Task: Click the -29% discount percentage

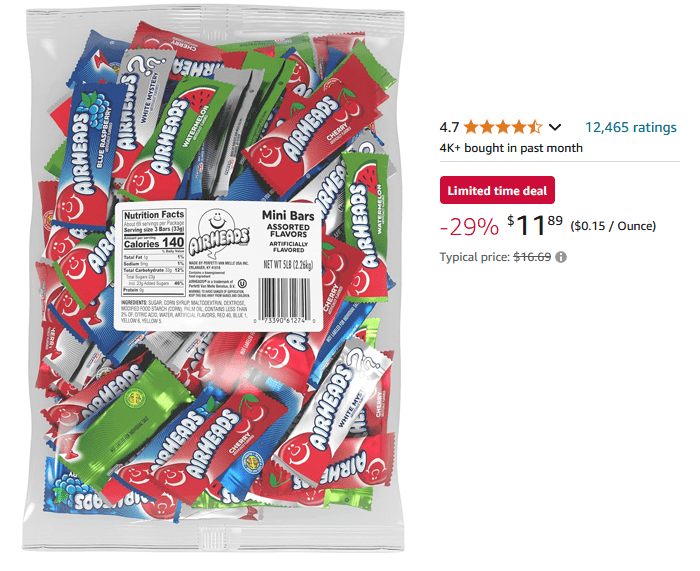Action: 468,225
